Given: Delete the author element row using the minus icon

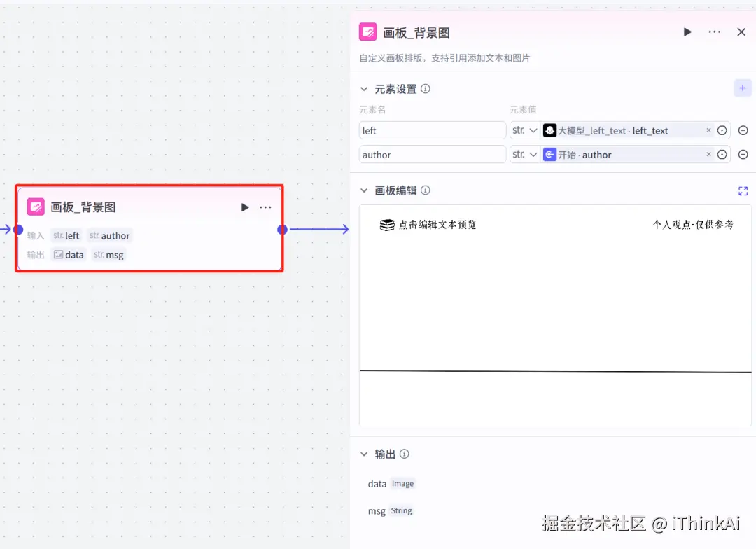Looking at the screenshot, I should pyautogui.click(x=743, y=154).
